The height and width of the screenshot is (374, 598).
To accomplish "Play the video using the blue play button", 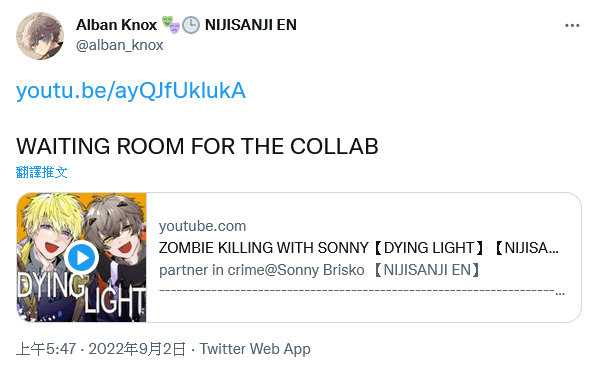I will [81, 258].
